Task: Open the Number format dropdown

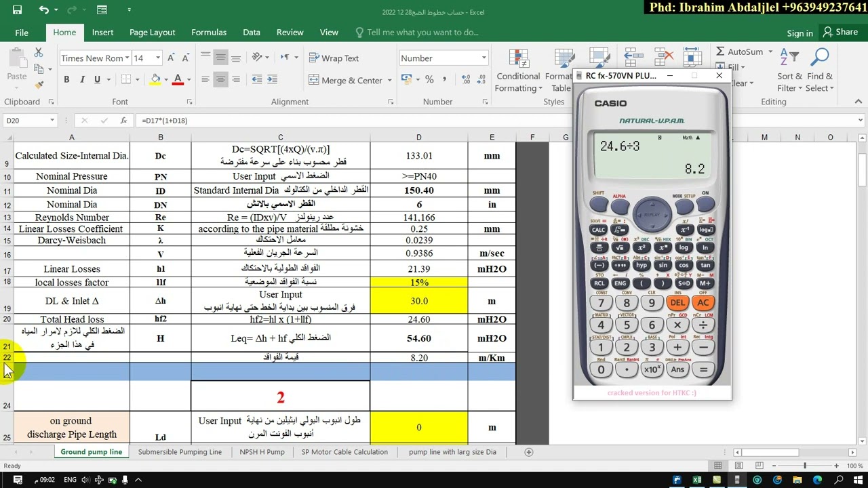Action: pos(484,58)
